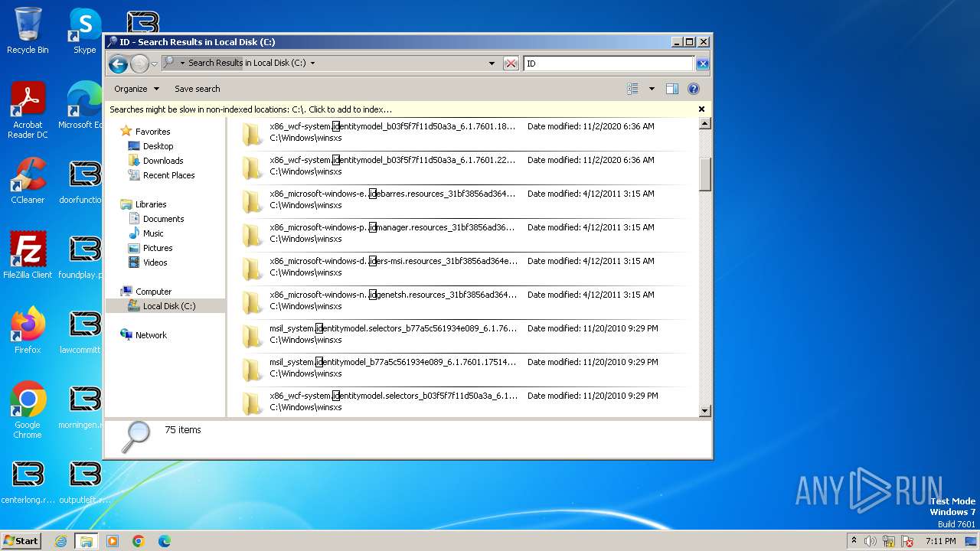Click the vertical scrollbar thumb in results
The width and height of the screenshot is (980, 551).
click(x=705, y=174)
